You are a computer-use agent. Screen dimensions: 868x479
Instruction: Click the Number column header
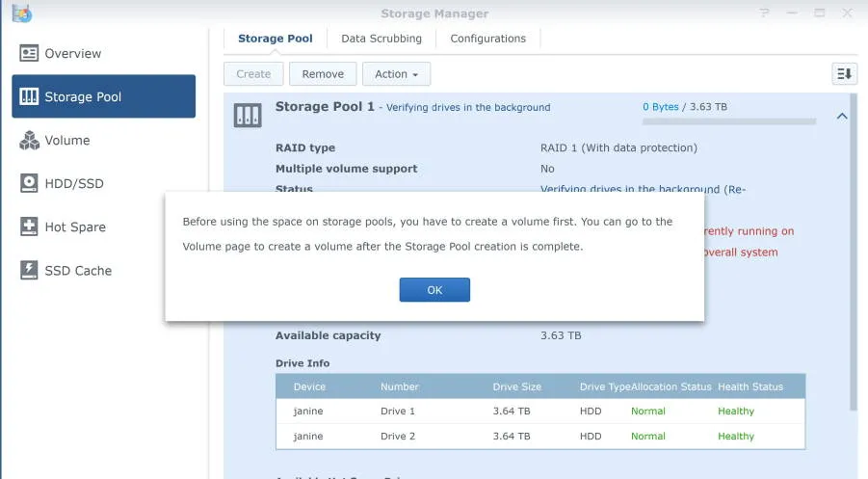click(x=399, y=386)
